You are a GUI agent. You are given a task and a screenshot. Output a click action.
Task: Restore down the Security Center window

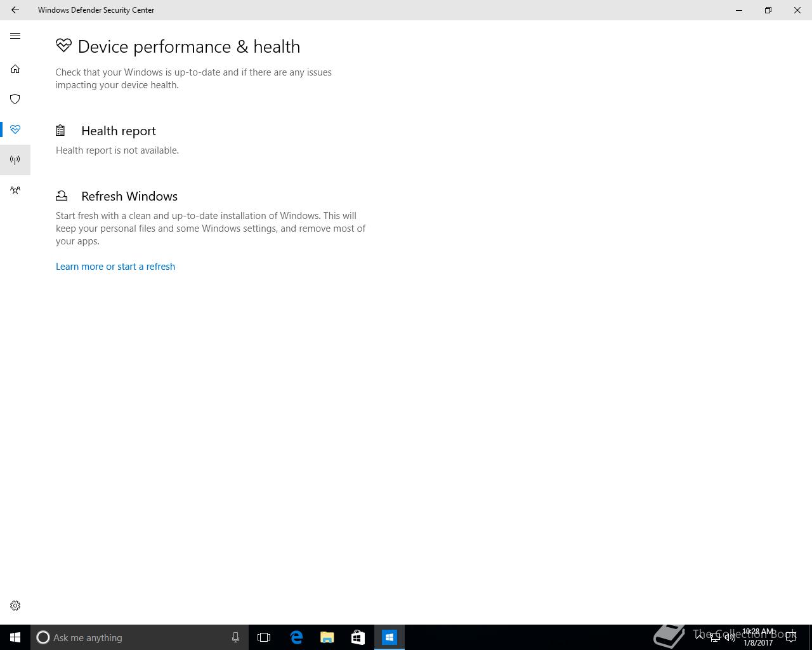click(768, 10)
